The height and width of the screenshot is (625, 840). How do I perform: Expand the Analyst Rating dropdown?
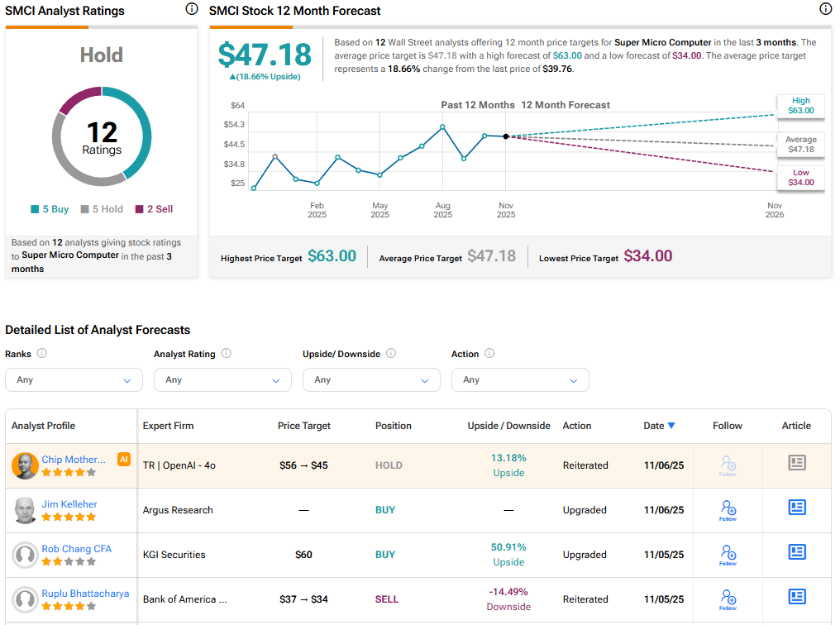(222, 380)
